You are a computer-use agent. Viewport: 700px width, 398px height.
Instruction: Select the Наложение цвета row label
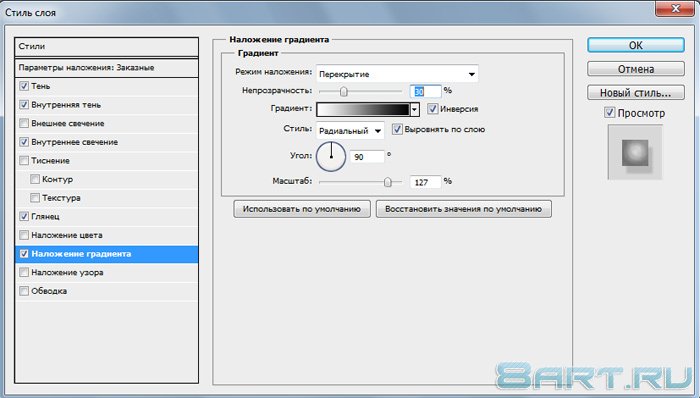(67, 235)
